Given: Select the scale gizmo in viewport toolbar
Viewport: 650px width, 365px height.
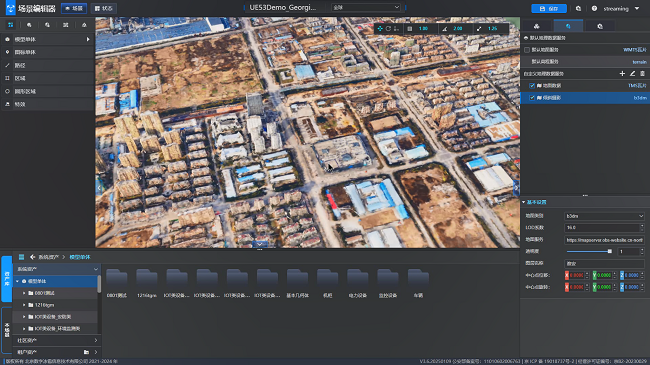Looking at the screenshot, I should pos(396,29).
